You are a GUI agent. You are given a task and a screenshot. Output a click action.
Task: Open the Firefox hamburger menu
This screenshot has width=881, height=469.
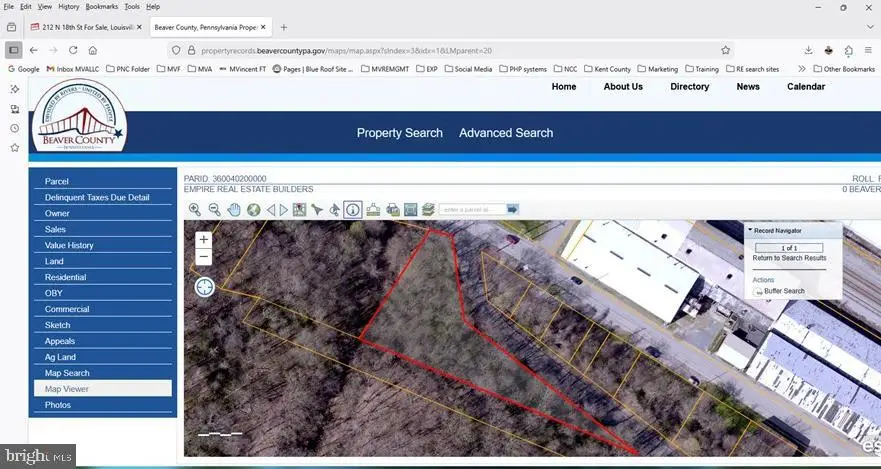[x=868, y=50]
